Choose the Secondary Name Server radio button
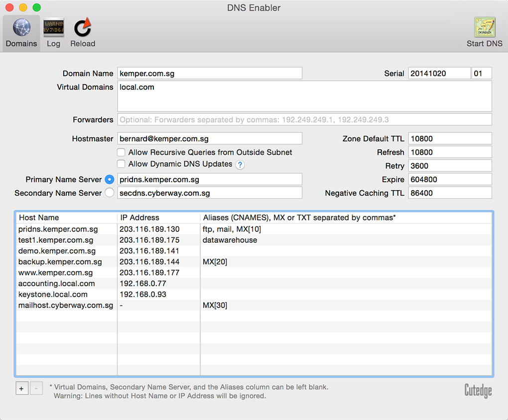This screenshot has width=508, height=420. [110, 193]
